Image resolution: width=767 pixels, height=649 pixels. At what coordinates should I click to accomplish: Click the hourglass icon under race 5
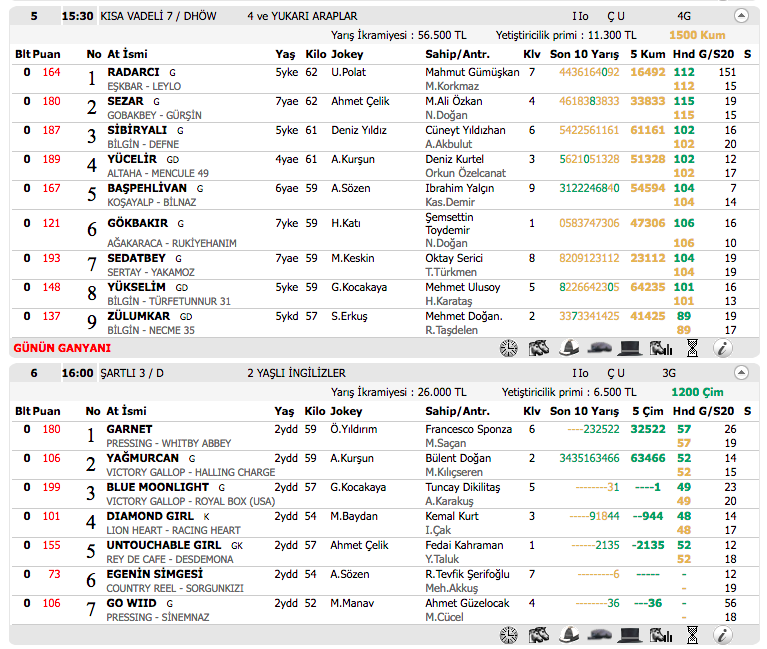pos(693,348)
